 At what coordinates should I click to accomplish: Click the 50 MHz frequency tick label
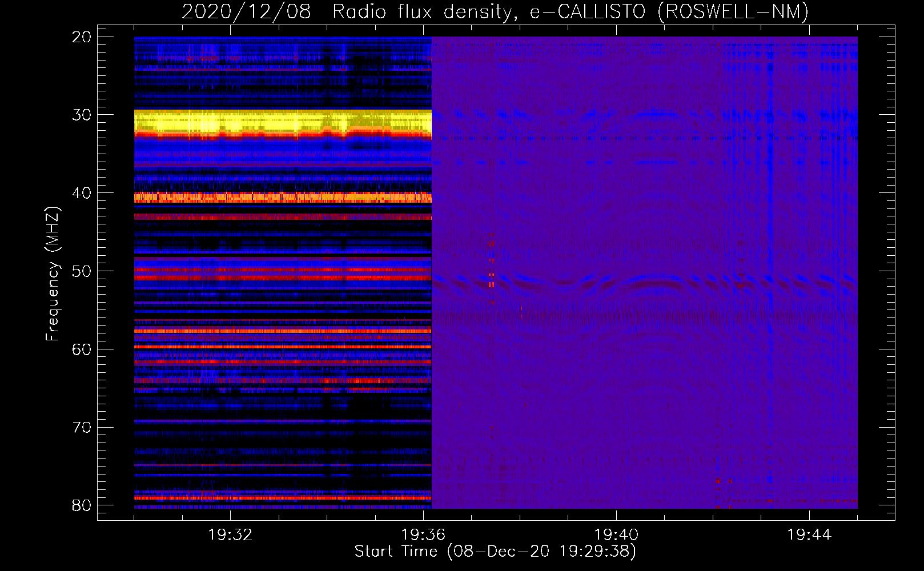82,271
